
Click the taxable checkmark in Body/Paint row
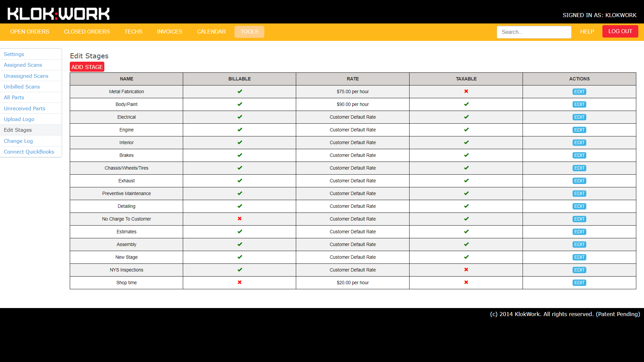click(466, 104)
